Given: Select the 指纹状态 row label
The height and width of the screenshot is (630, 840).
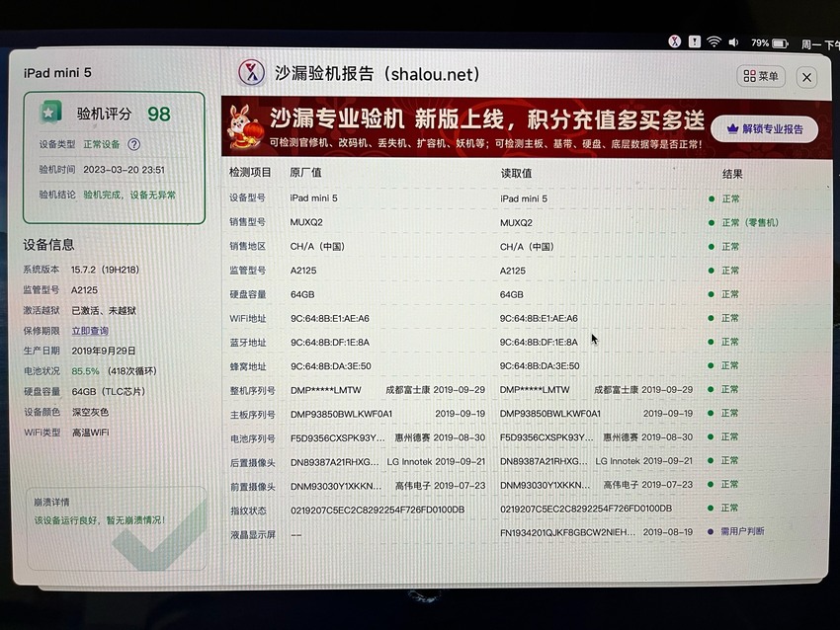Looking at the screenshot, I should pos(248,511).
